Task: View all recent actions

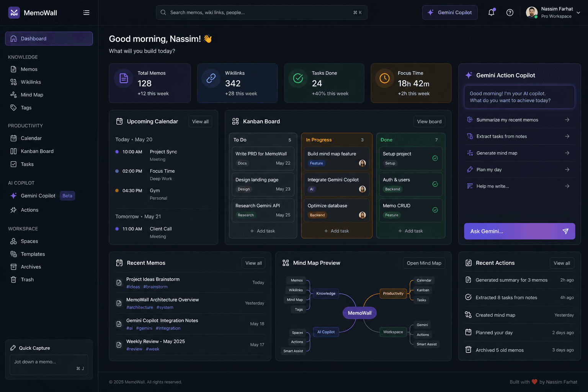Action: pyautogui.click(x=562, y=263)
